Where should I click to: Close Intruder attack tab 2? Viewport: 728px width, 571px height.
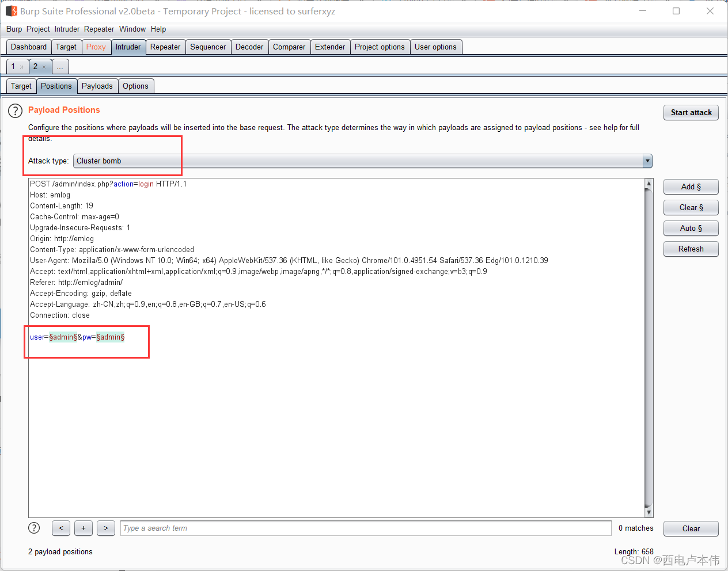(44, 67)
